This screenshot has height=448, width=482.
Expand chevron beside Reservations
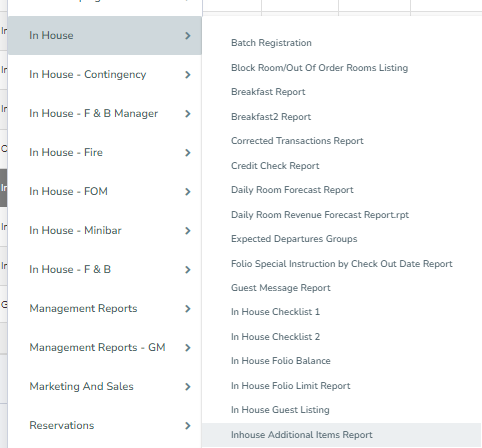pos(188,426)
